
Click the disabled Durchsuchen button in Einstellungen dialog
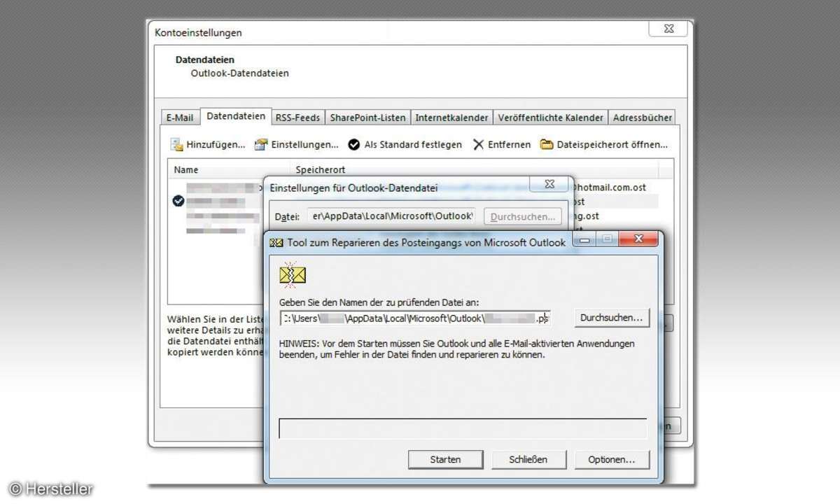coord(523,216)
